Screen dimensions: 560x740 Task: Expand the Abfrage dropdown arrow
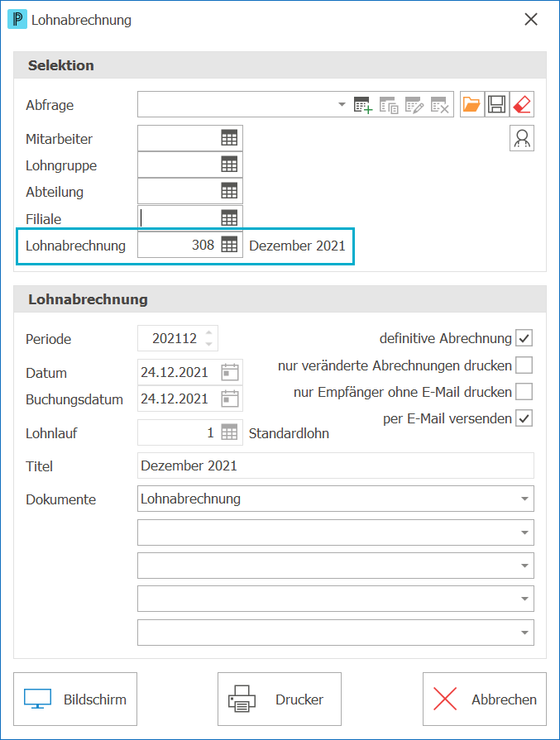tap(342, 104)
